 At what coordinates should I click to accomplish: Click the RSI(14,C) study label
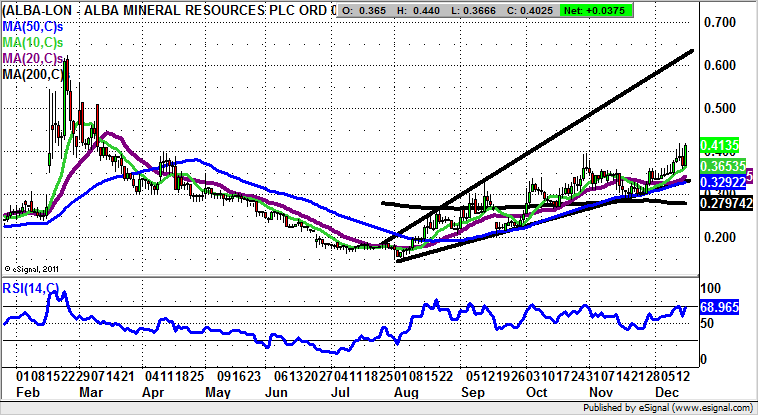pyautogui.click(x=32, y=290)
